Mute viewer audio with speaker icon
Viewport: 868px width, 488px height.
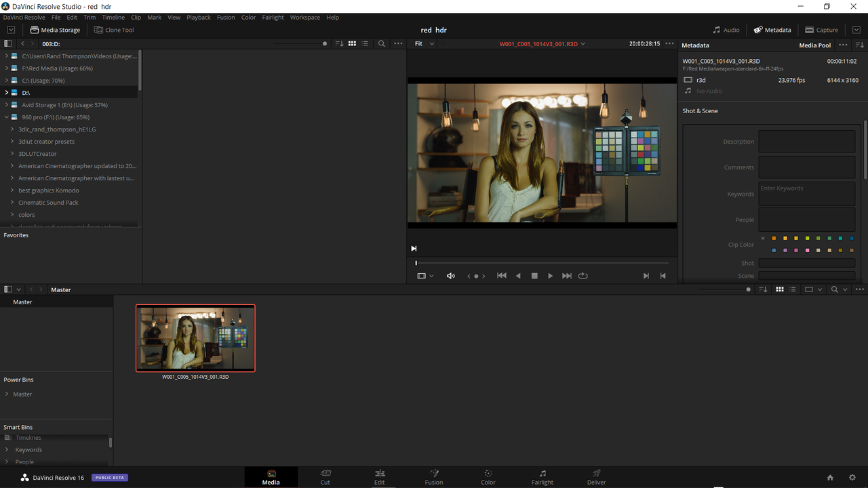click(x=450, y=276)
